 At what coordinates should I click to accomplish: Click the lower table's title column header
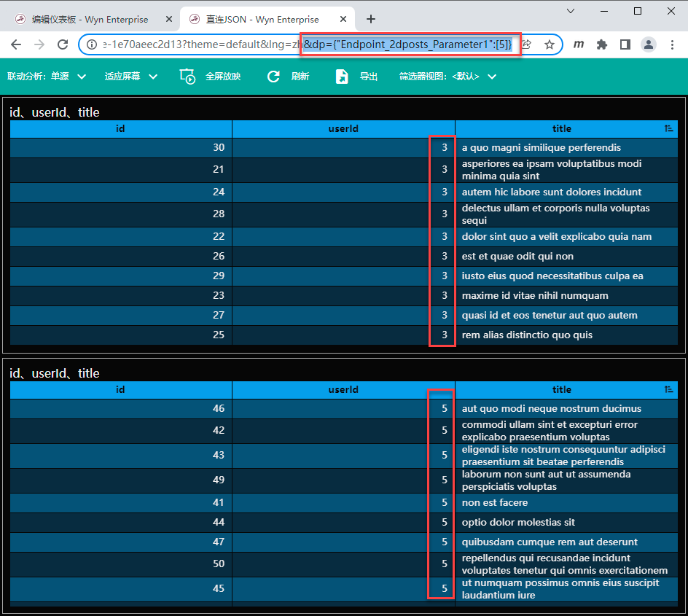pos(562,389)
